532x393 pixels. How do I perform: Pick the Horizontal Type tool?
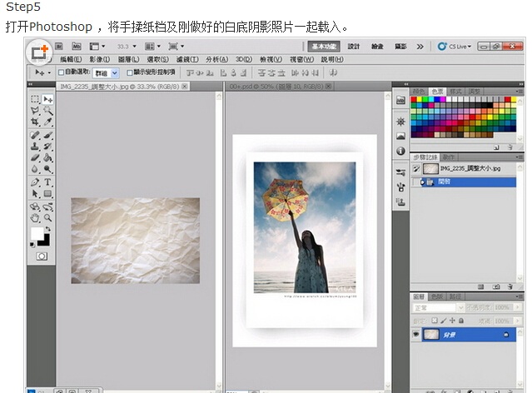coord(48,182)
